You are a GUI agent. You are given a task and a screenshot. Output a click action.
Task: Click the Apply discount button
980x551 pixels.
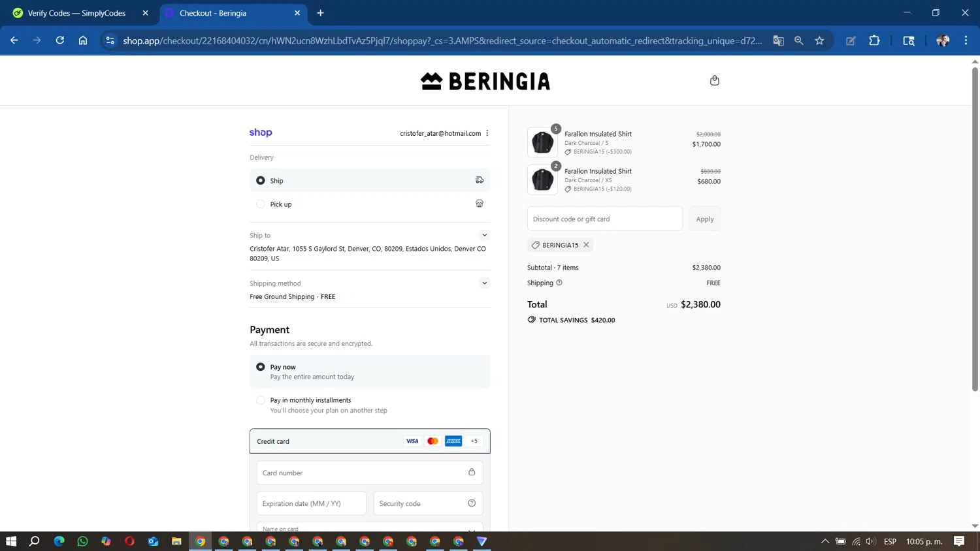click(x=705, y=219)
